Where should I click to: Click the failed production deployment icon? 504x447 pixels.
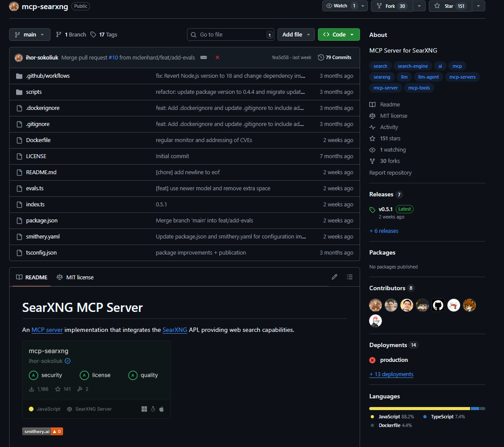pos(373,360)
